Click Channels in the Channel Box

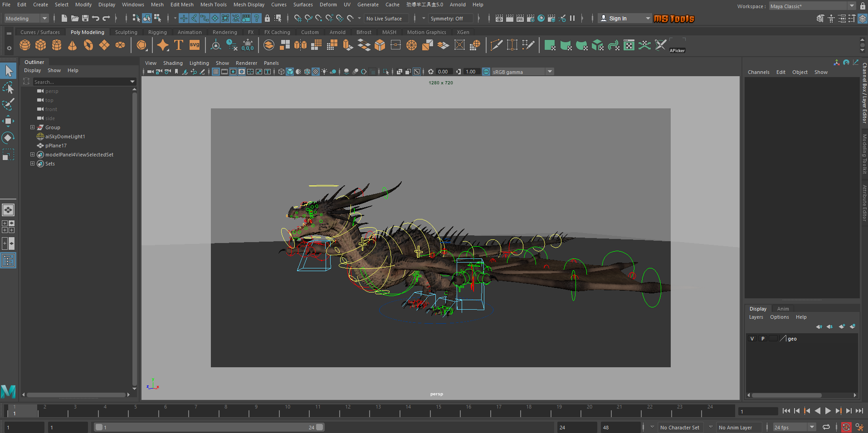point(758,72)
